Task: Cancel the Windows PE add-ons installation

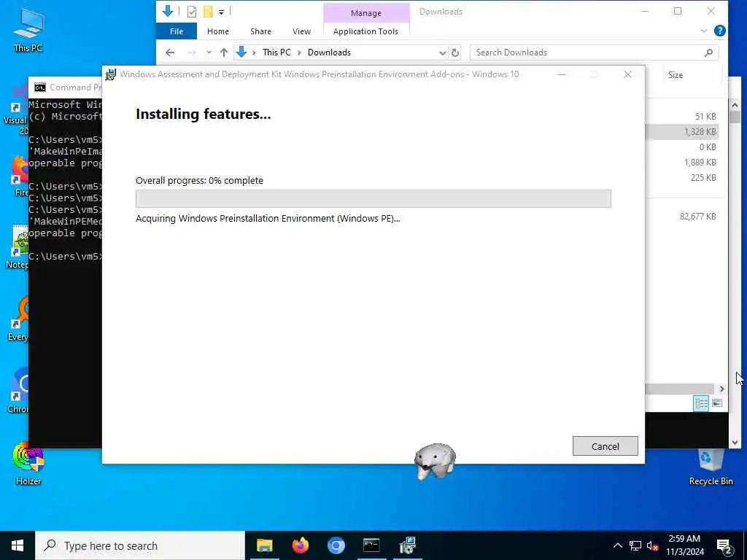Action: tap(605, 446)
